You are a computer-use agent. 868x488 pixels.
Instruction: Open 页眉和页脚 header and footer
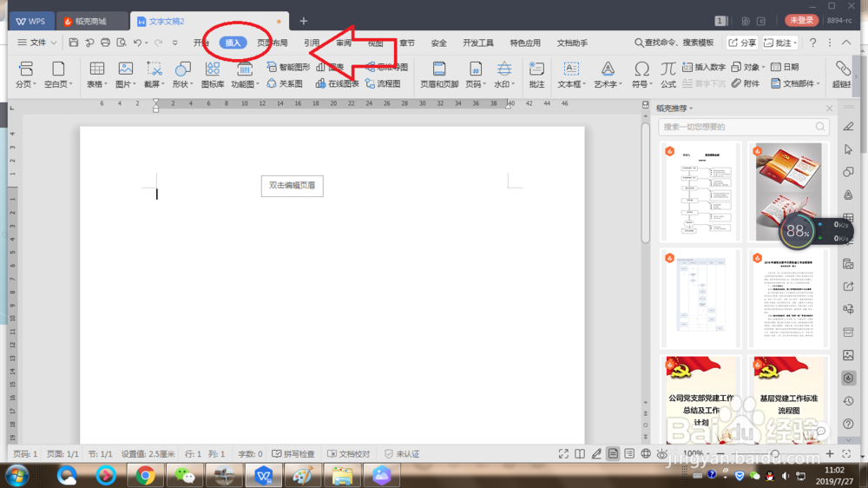point(439,74)
